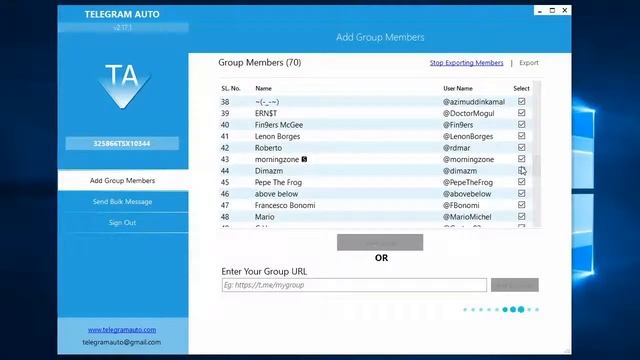Select username @PepeTheFrog
640x360 pixels.
click(x=468, y=182)
